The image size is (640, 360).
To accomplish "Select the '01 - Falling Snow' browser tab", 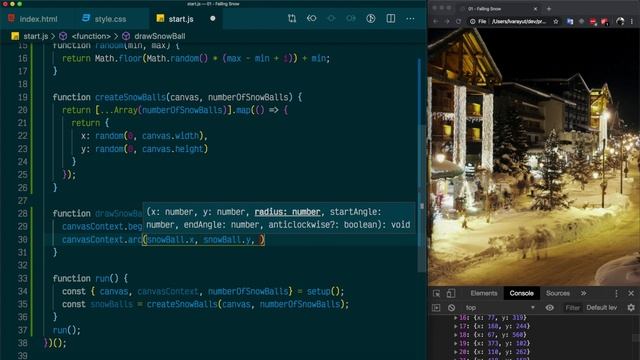I will [x=498, y=9].
